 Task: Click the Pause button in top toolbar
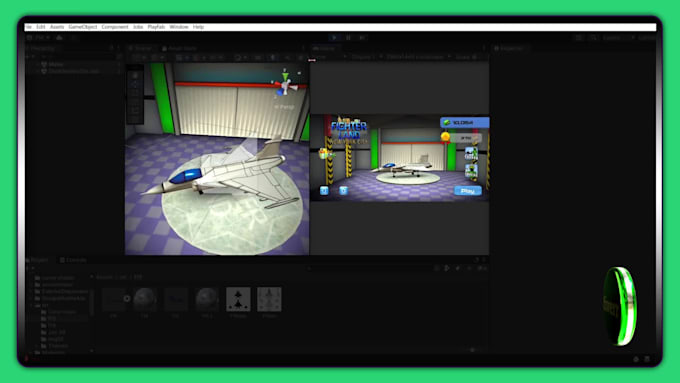click(348, 38)
